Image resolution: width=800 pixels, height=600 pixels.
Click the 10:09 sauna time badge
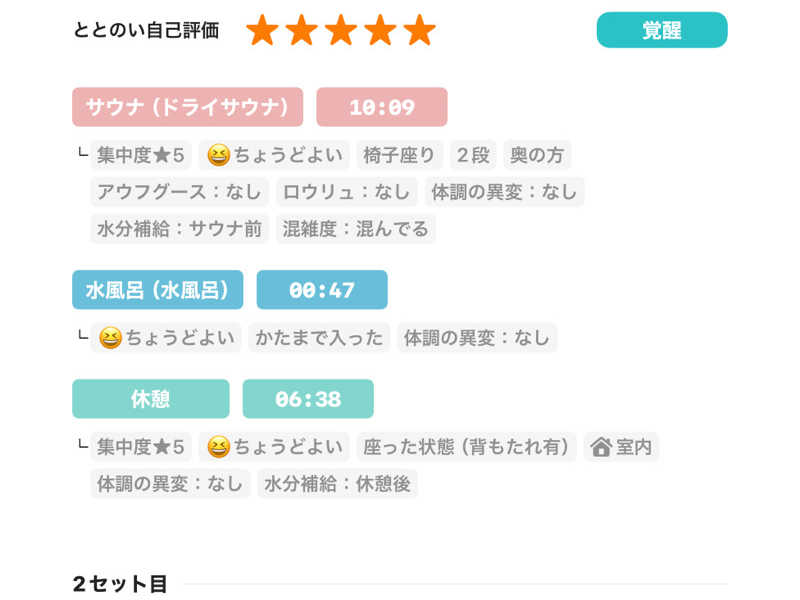[381, 107]
